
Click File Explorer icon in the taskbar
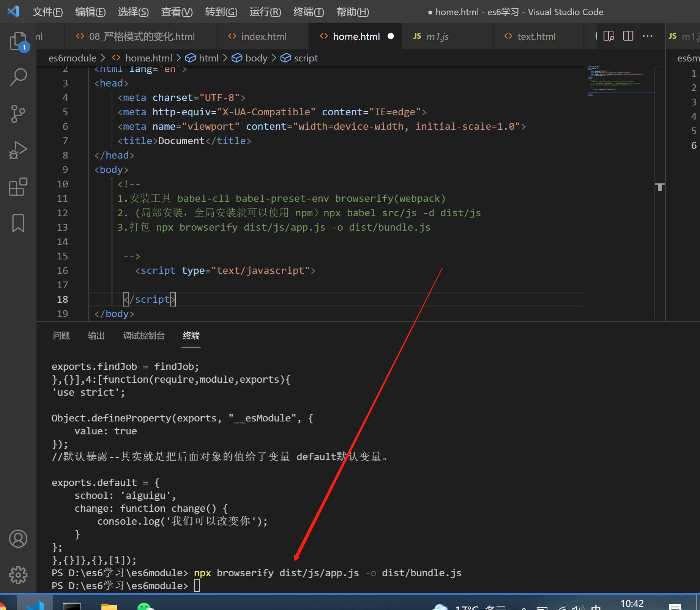(x=109, y=606)
